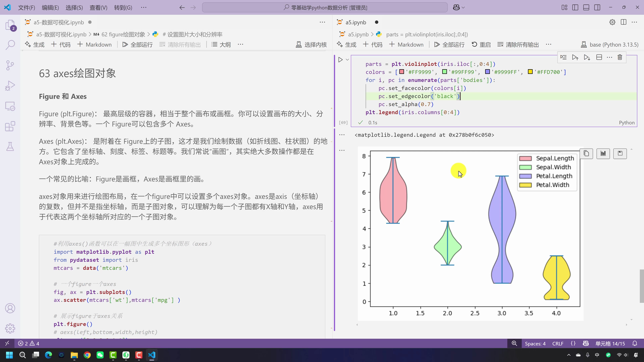Save the violin plot output image
Screen dimensions: 644x362
(x=620, y=153)
